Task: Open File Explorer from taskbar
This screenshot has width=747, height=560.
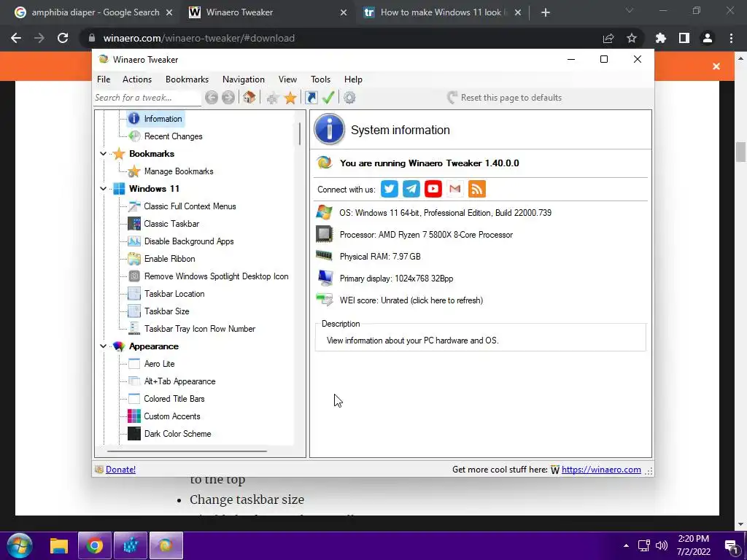Action: coord(59,545)
